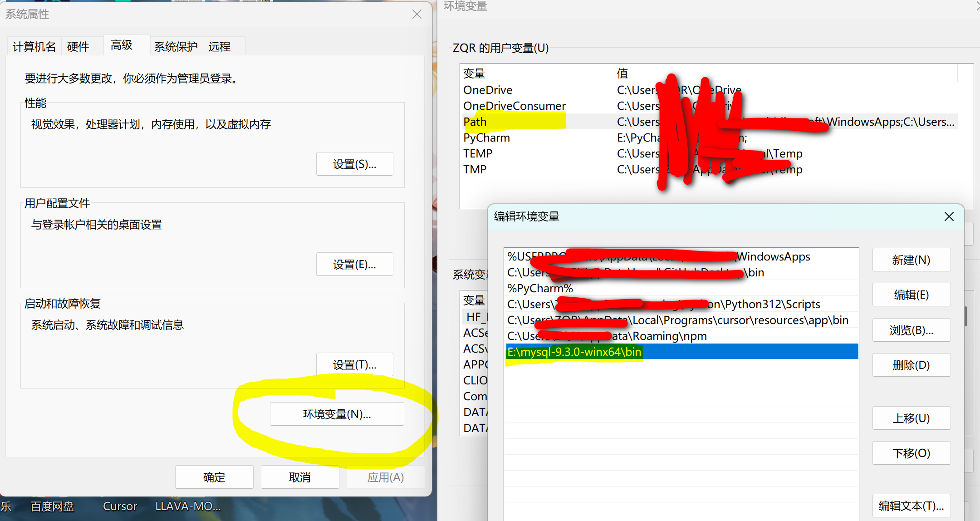Click user profiles 设置(E) button
This screenshot has width=980, height=521.
tap(354, 264)
